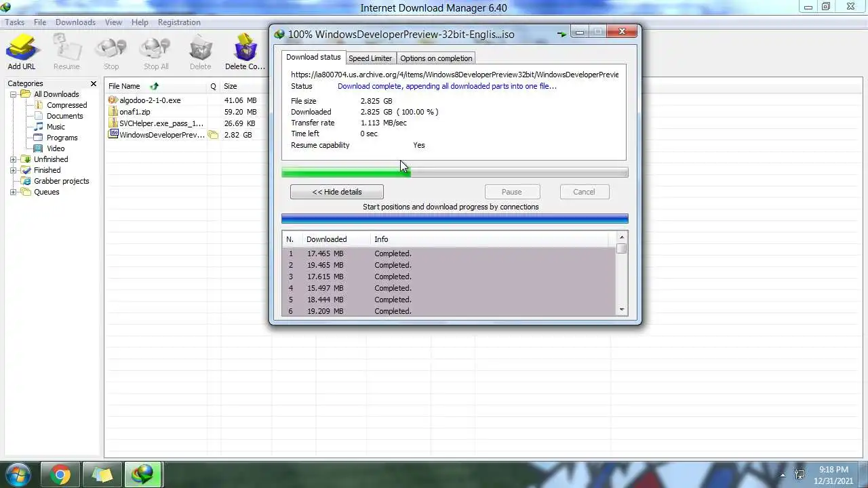The width and height of the screenshot is (868, 488).
Task: Switch to the Options on completion tab
Action: click(x=436, y=58)
